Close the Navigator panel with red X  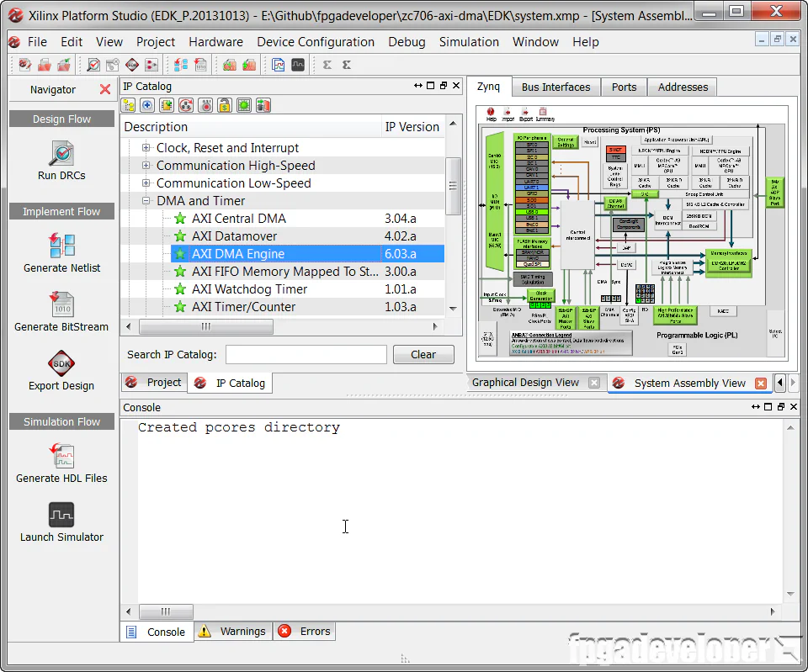[105, 89]
